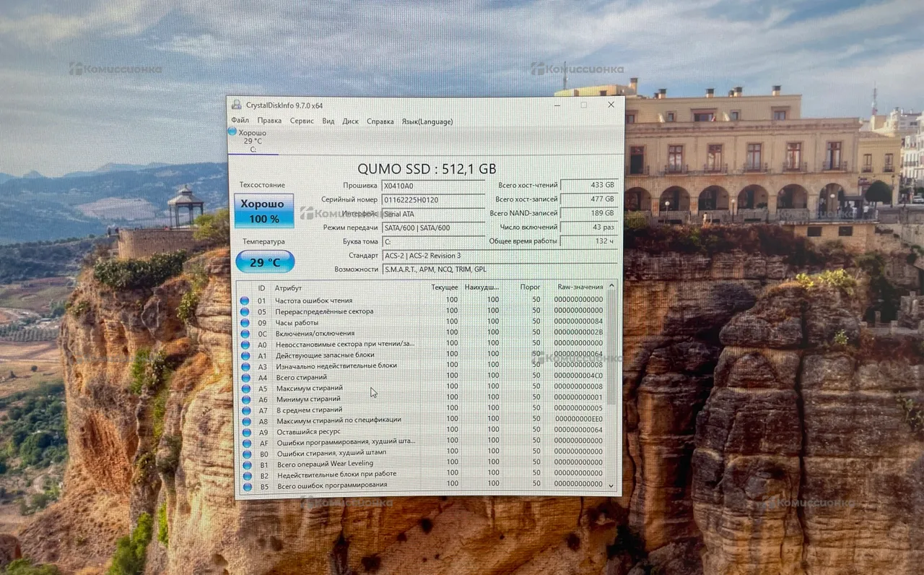Click the CrystalDiskInfo title bar icon
924x575 pixels.
tap(236, 105)
